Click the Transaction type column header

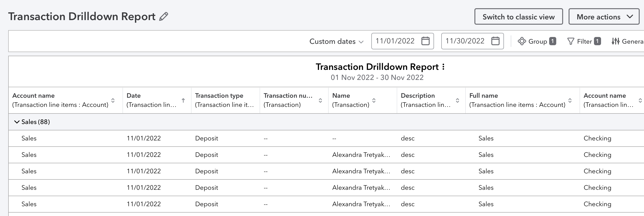pyautogui.click(x=225, y=100)
